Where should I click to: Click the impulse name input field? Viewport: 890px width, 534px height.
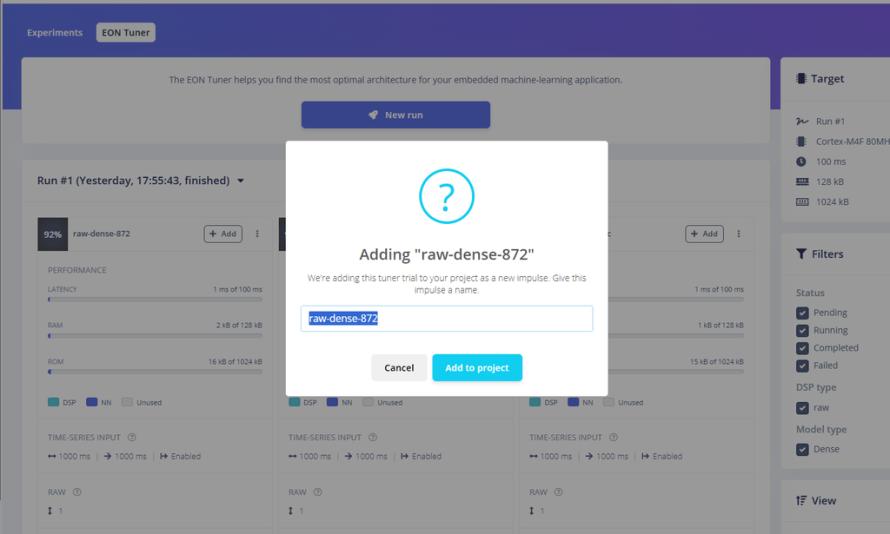click(447, 318)
